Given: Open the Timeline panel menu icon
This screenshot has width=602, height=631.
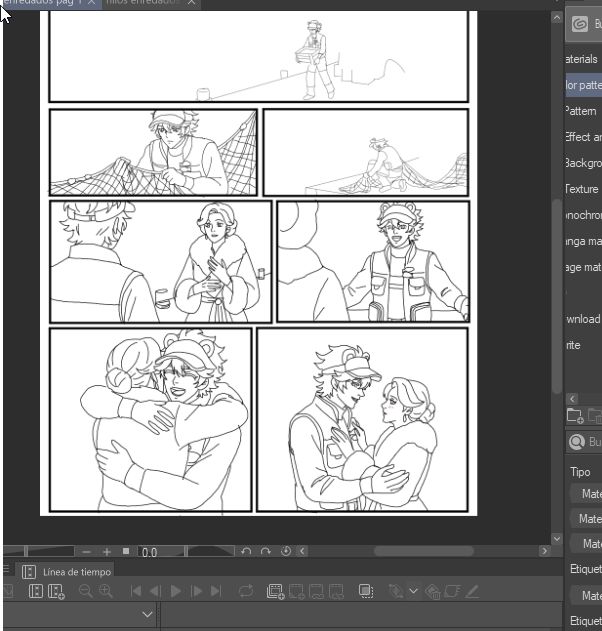Looking at the screenshot, I should pyautogui.click(x=6, y=569).
